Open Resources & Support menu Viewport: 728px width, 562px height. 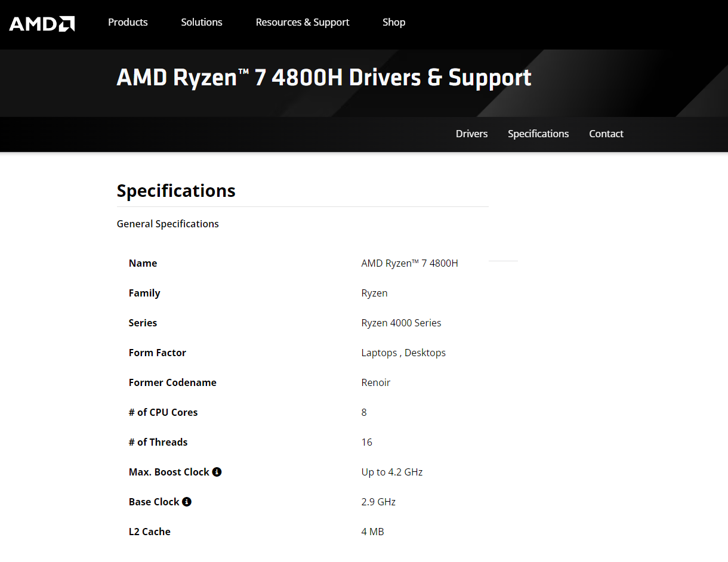click(x=303, y=22)
